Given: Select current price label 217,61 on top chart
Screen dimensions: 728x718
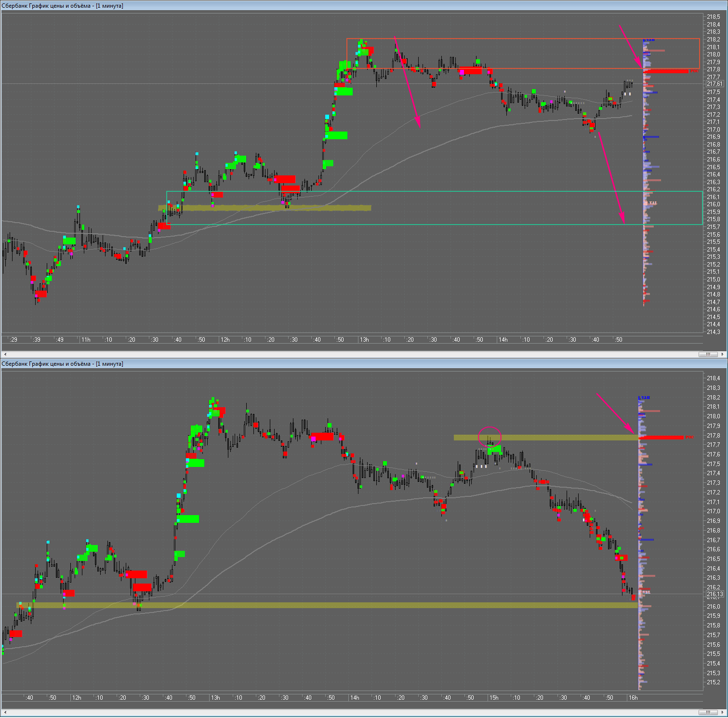Looking at the screenshot, I should click(715, 84).
